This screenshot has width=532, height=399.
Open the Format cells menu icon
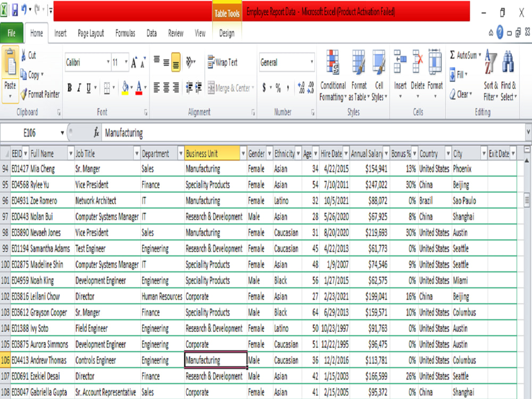(x=435, y=62)
